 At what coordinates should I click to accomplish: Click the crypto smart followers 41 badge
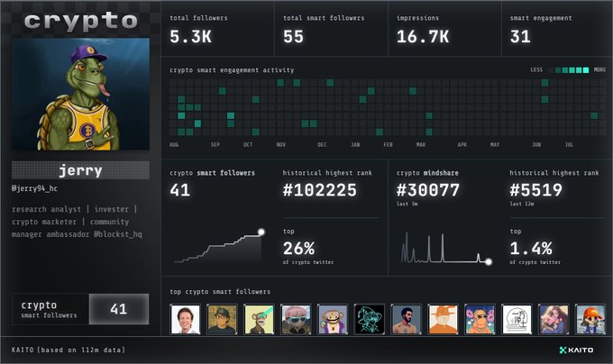[80, 309]
